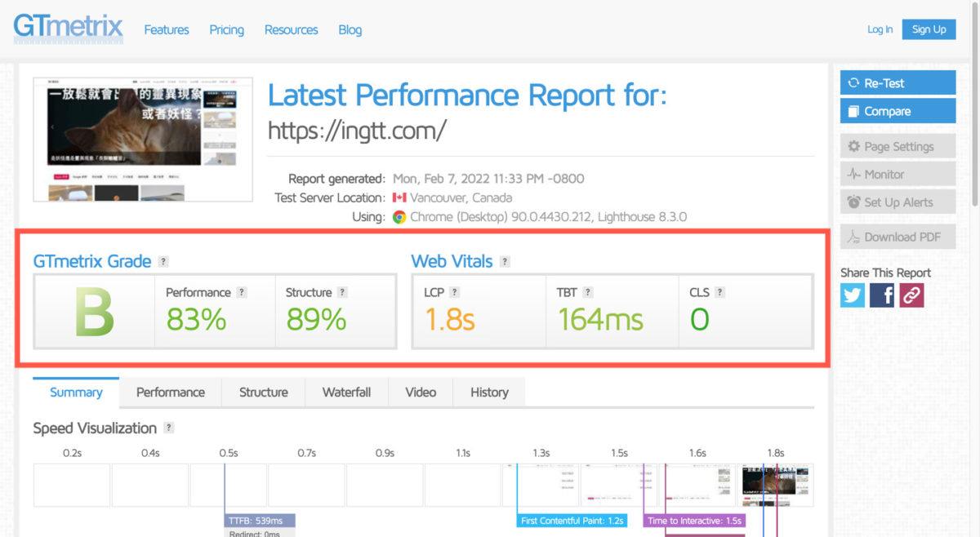Open the Resources menu
Image resolution: width=980 pixels, height=537 pixels.
click(291, 29)
